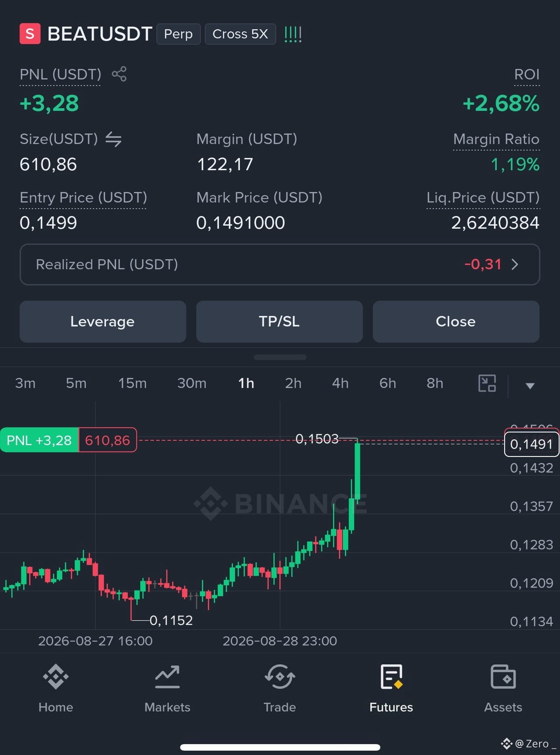Go to Home in bottom navigation
The image size is (560, 755).
56,689
